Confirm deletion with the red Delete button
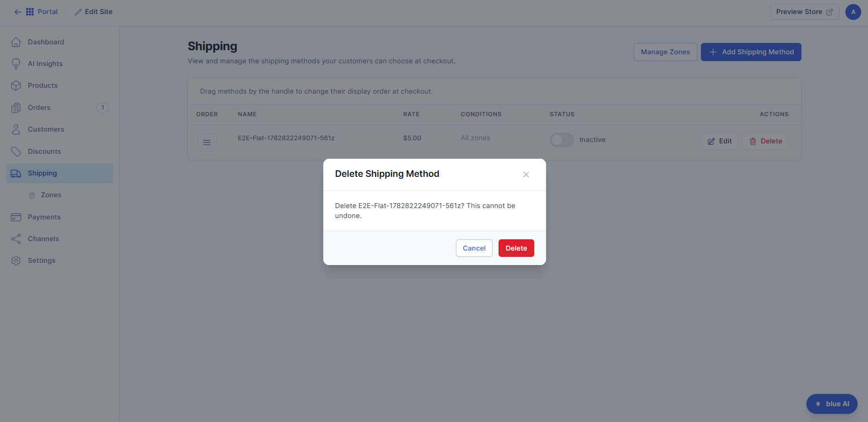Viewport: 868px width, 422px height. click(x=516, y=248)
